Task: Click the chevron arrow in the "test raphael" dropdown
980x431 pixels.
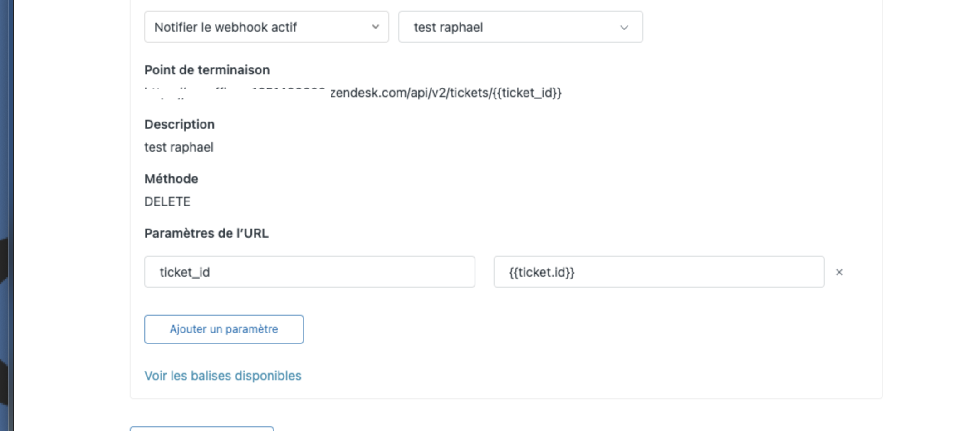Action: pyautogui.click(x=624, y=28)
